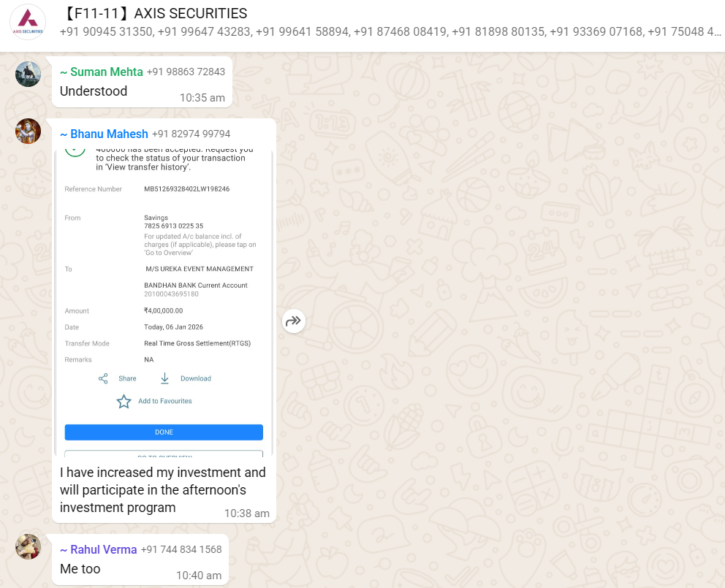Click phone number +91 82974 99794

click(x=191, y=134)
